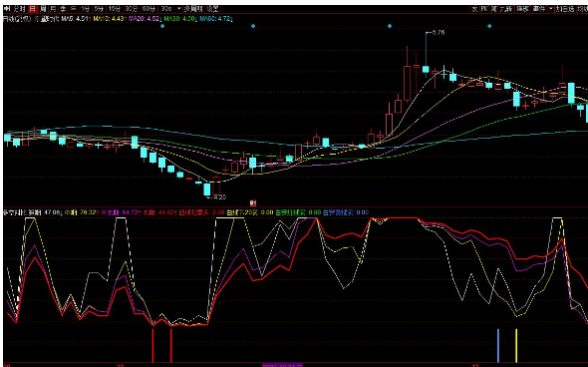
Task: Open the 事件 events toolbar item
Action: (539, 9)
